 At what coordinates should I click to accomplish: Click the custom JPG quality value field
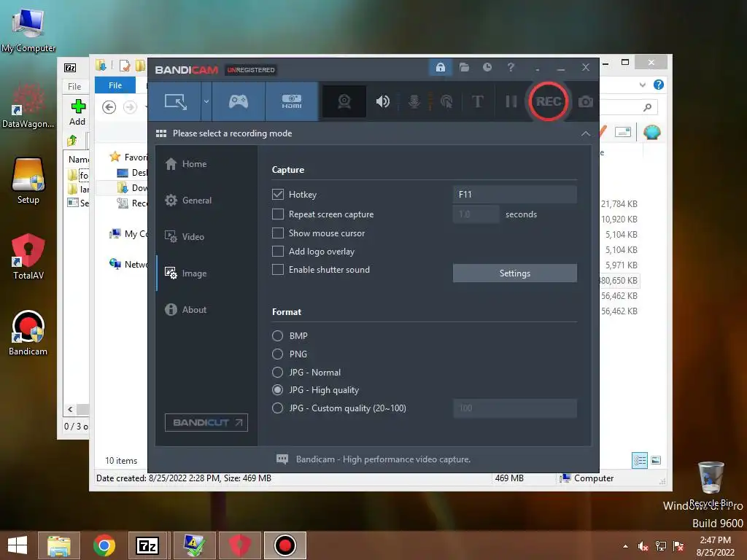coord(514,408)
